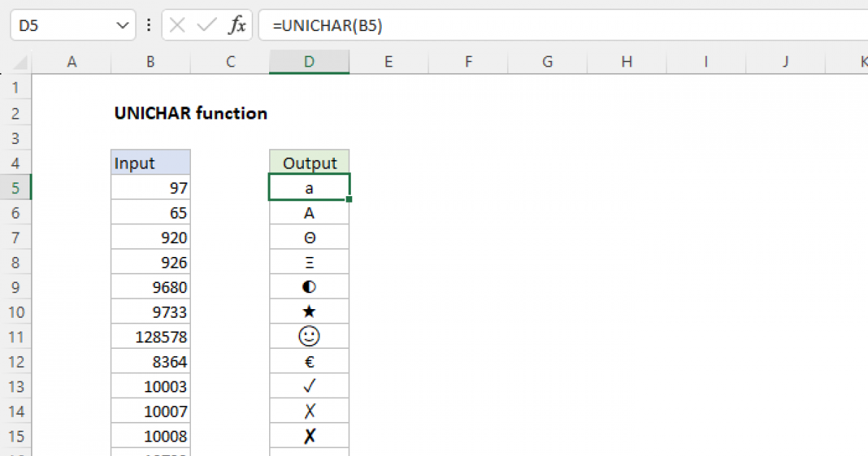Select row 5 header
This screenshot has height=456, width=868.
[16, 187]
